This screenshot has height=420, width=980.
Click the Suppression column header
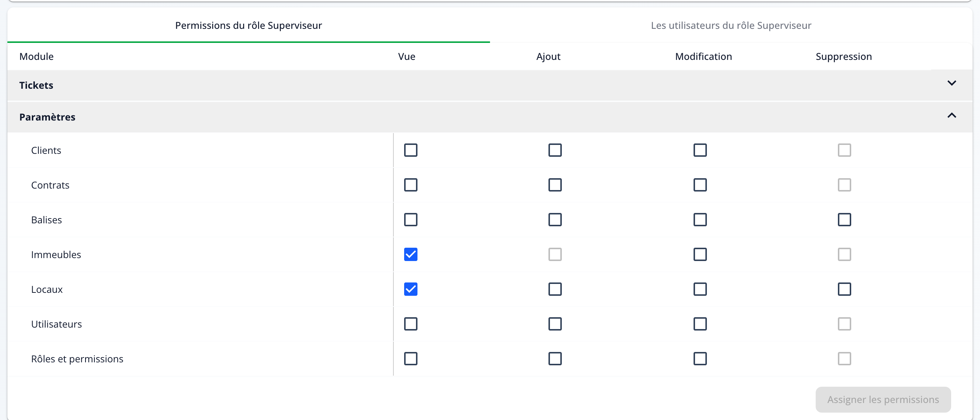pos(843,57)
